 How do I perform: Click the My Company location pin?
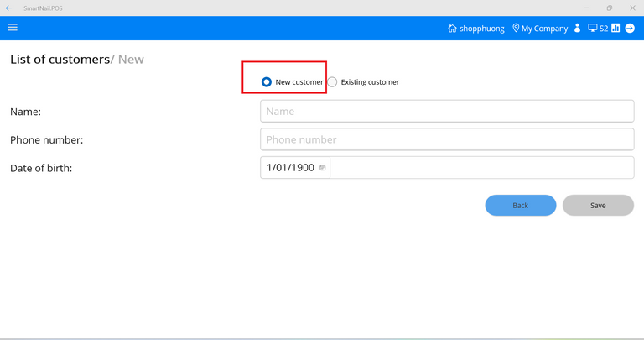point(516,29)
